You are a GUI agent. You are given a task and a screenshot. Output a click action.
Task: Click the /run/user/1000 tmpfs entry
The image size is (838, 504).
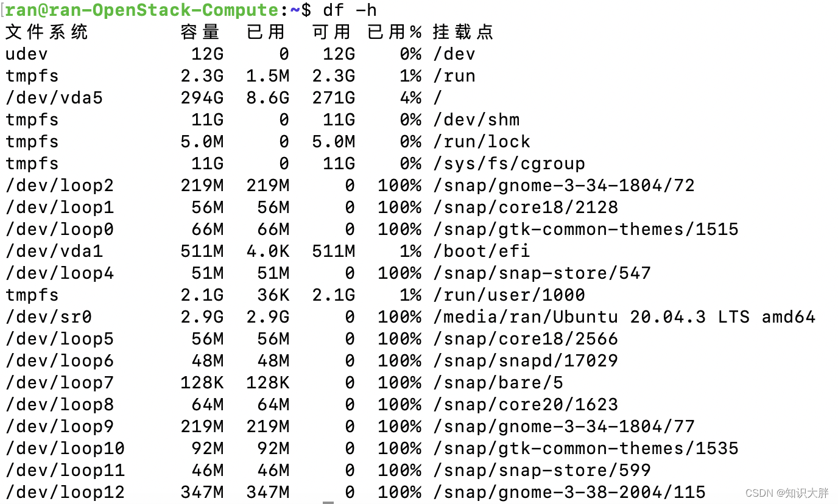pos(510,295)
